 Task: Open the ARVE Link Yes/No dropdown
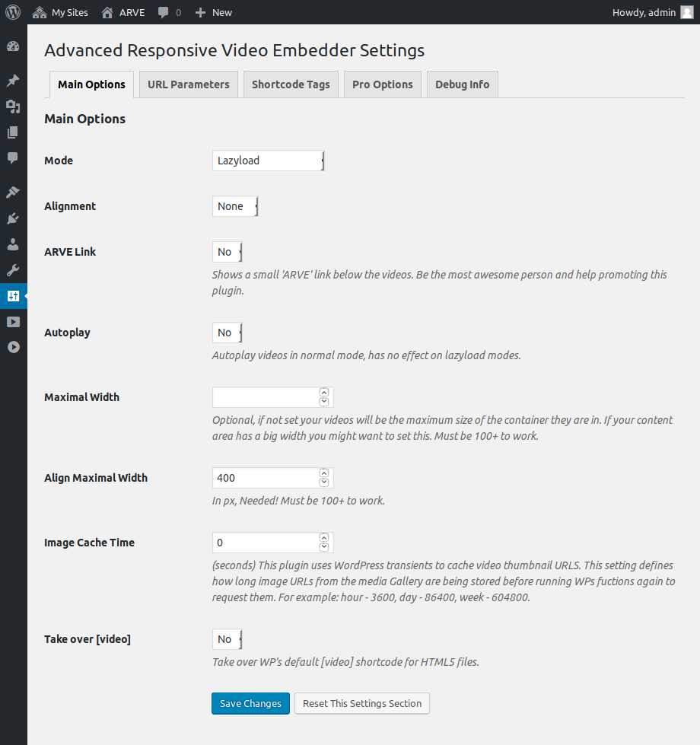coord(227,252)
